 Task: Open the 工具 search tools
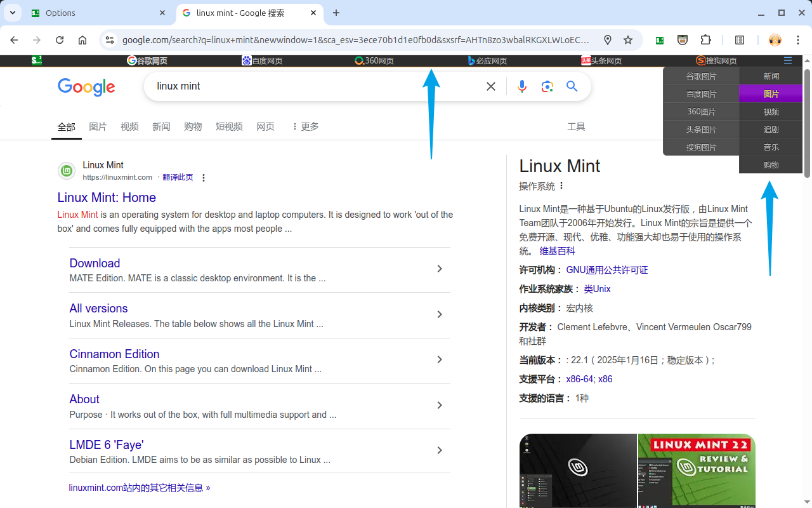[x=576, y=126]
